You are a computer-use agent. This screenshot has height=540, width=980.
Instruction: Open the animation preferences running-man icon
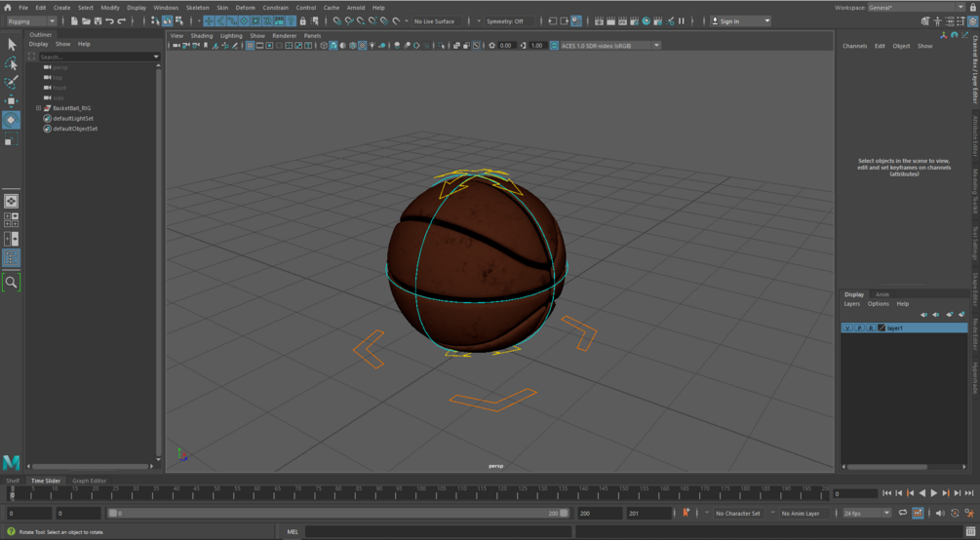(x=970, y=513)
